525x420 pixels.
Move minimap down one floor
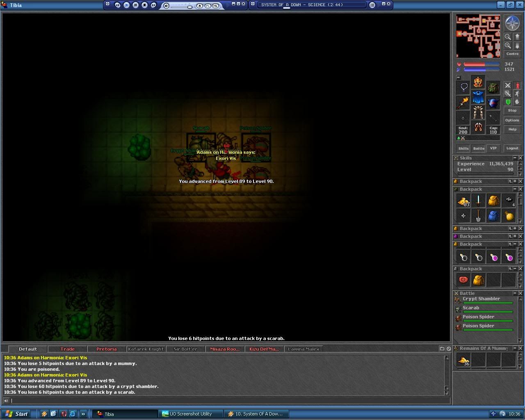517,46
